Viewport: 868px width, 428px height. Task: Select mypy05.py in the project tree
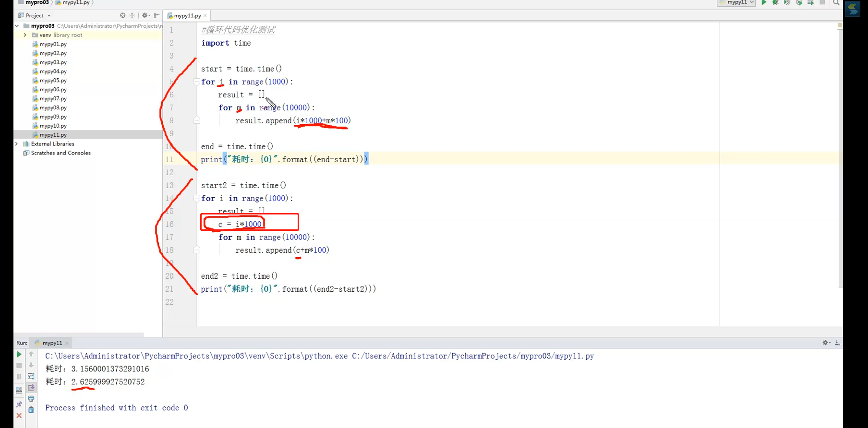(x=53, y=81)
